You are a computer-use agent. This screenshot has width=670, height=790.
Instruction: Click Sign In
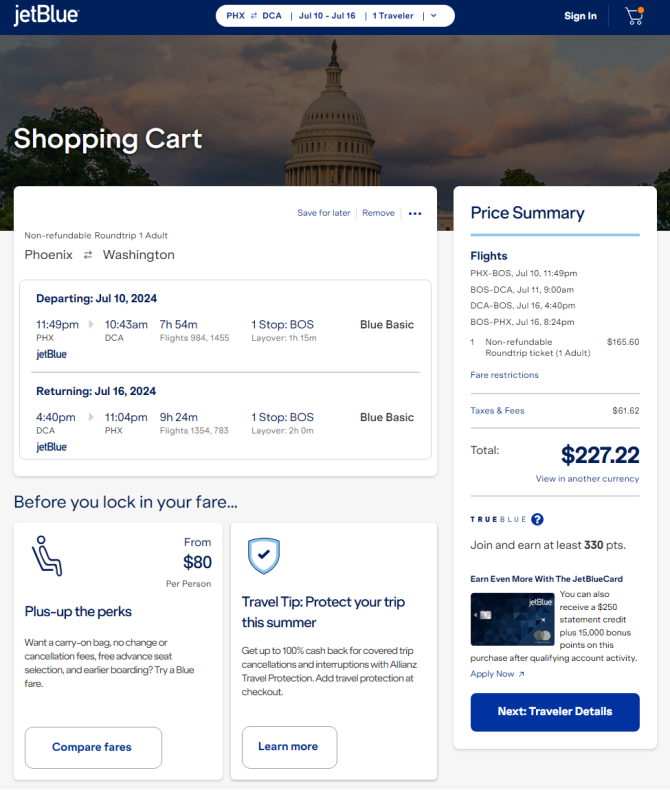580,16
